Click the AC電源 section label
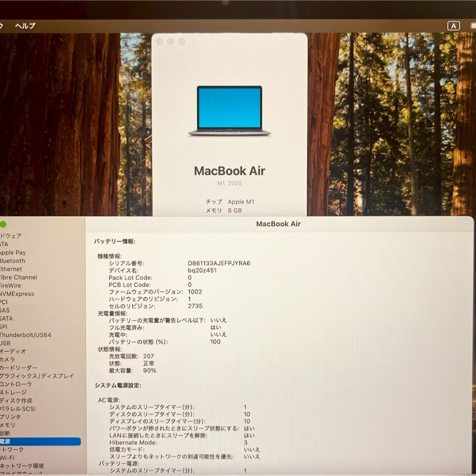Screen dimensions: 476x476 click(x=109, y=400)
